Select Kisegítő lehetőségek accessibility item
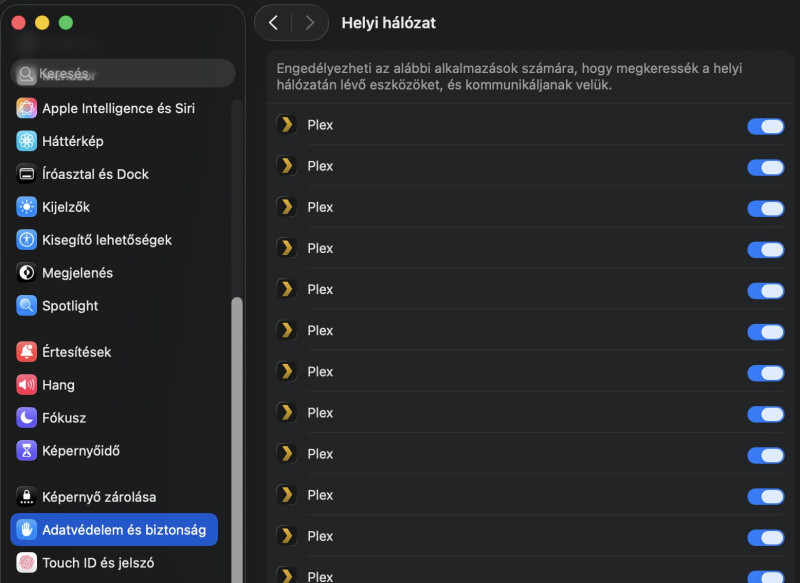The width and height of the screenshot is (800, 583). pos(115,240)
